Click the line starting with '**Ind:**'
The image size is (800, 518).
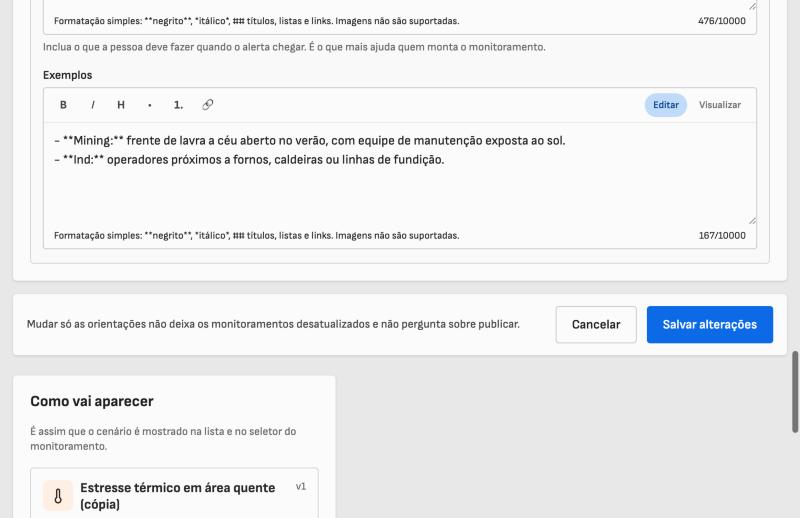249,160
